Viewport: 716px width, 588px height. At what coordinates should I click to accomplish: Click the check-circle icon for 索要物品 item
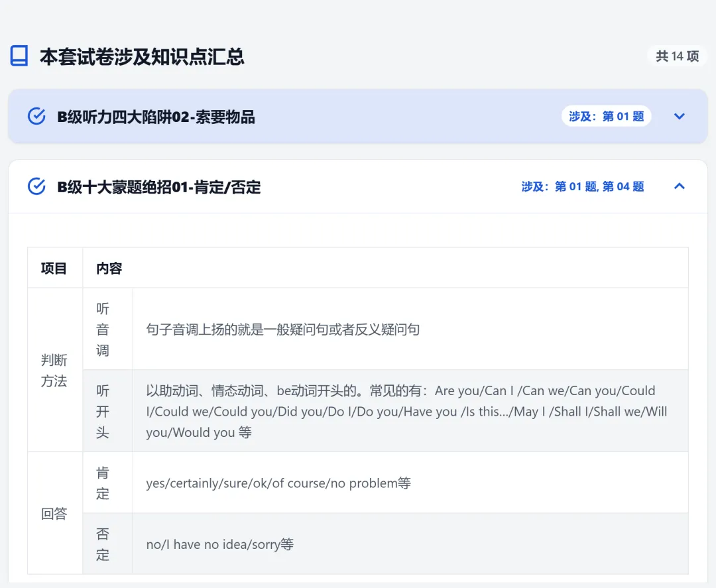click(36, 117)
